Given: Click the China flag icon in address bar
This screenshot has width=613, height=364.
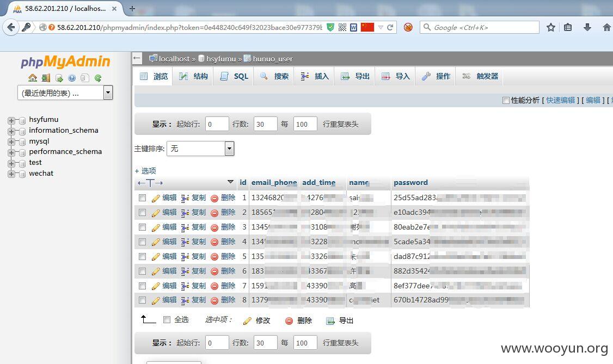Looking at the screenshot, I should click(367, 27).
